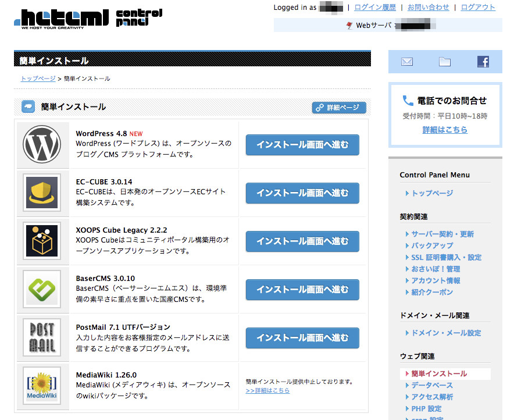Image resolution: width=514 pixels, height=420 pixels.
Task: Click the heteml control panel logo
Action: [x=88, y=19]
